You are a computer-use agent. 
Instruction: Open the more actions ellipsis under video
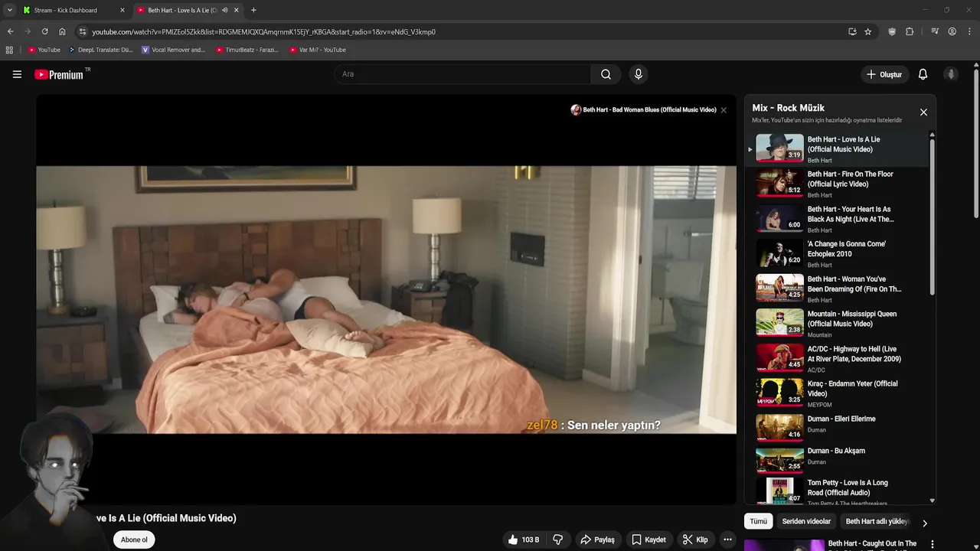pos(727,540)
